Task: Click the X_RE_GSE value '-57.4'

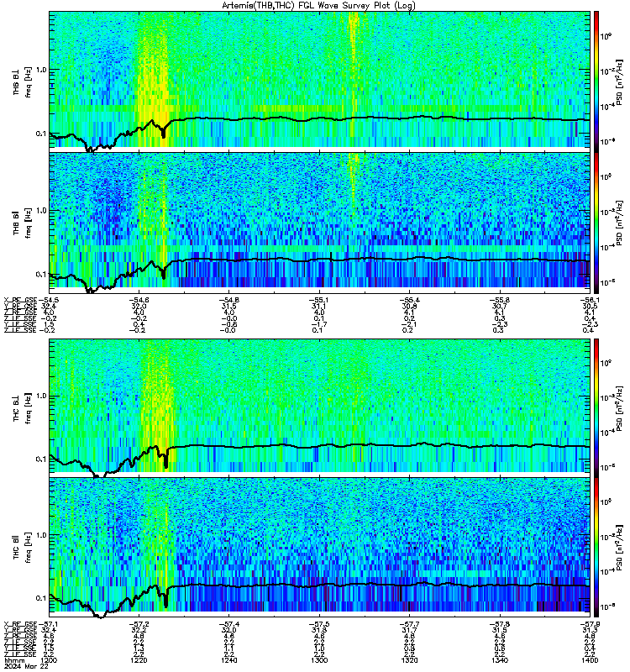Action: (x=228, y=624)
